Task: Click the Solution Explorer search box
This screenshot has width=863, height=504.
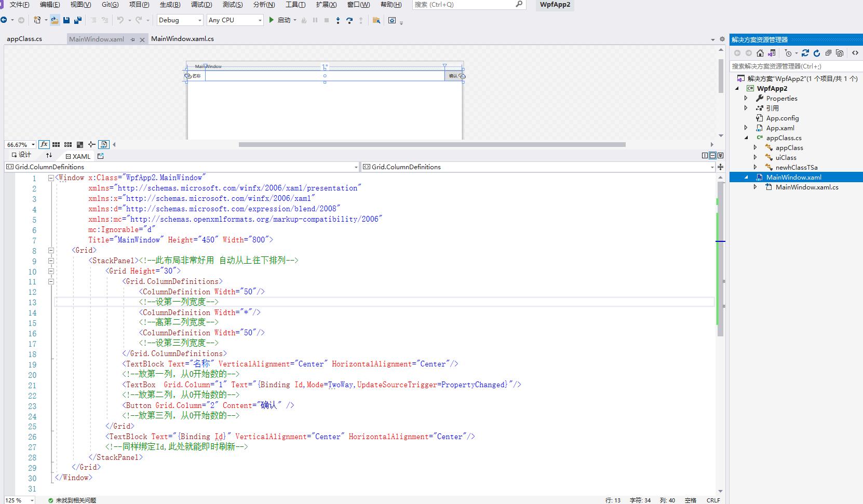Action: pyautogui.click(x=794, y=66)
